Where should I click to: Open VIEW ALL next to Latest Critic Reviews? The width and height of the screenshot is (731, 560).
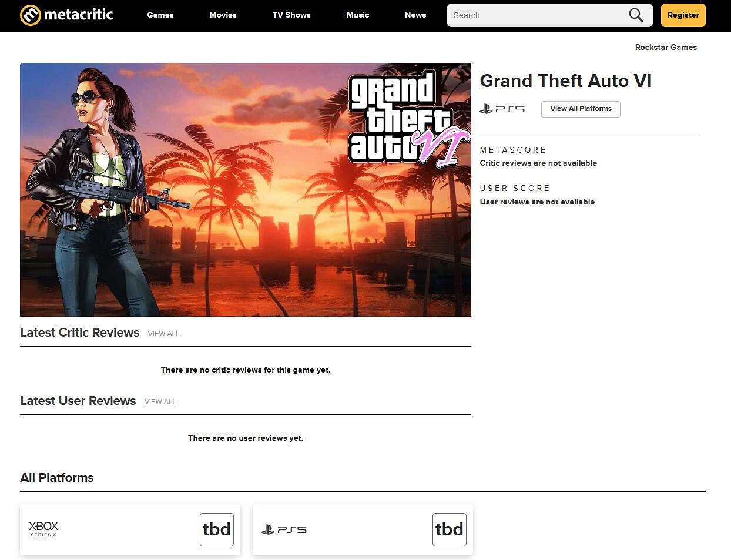[163, 333]
